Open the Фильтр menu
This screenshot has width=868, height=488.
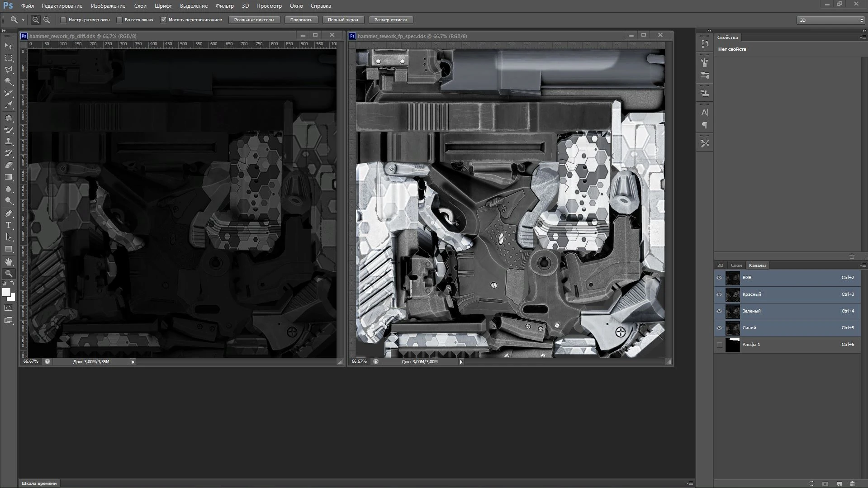pyautogui.click(x=224, y=6)
